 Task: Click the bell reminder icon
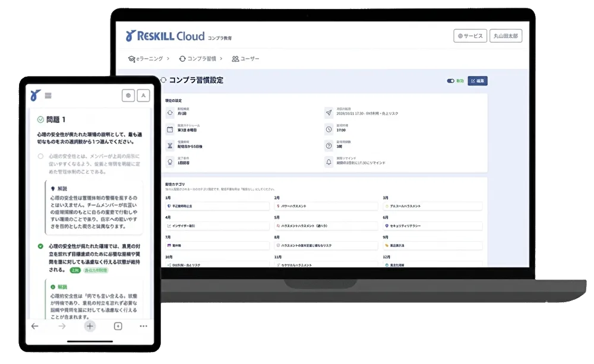pyautogui.click(x=329, y=162)
